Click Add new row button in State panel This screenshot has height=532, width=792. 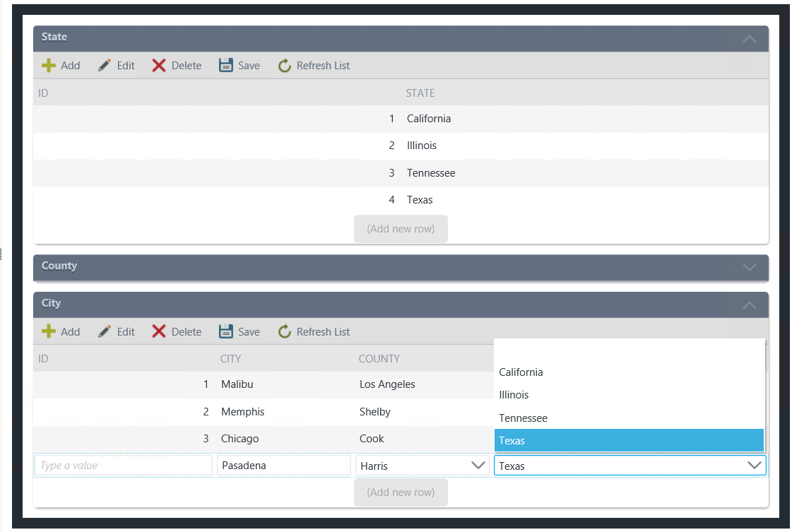[x=401, y=229]
